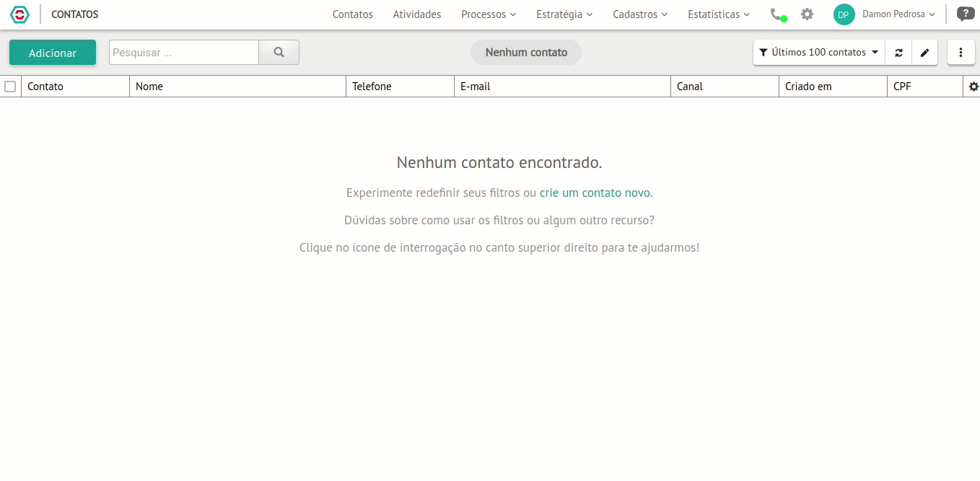Go to Contatos in navigation

(353, 14)
